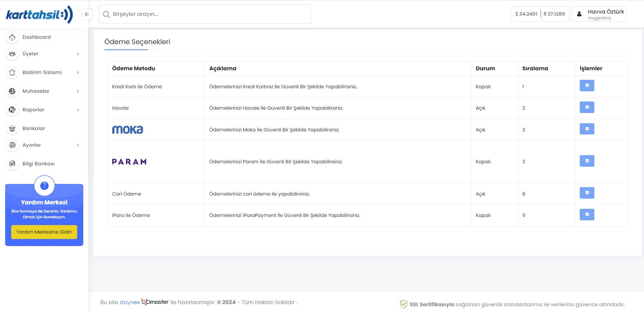644x312 pixels.
Task: Edit the iPara ile Ödeme row
Action: pyautogui.click(x=587, y=215)
